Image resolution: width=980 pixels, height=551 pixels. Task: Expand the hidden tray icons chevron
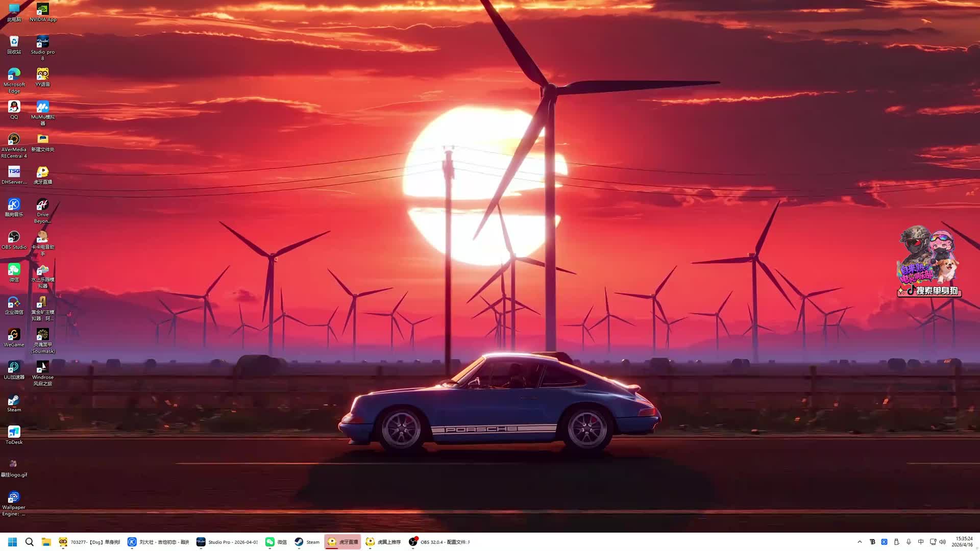tap(860, 542)
